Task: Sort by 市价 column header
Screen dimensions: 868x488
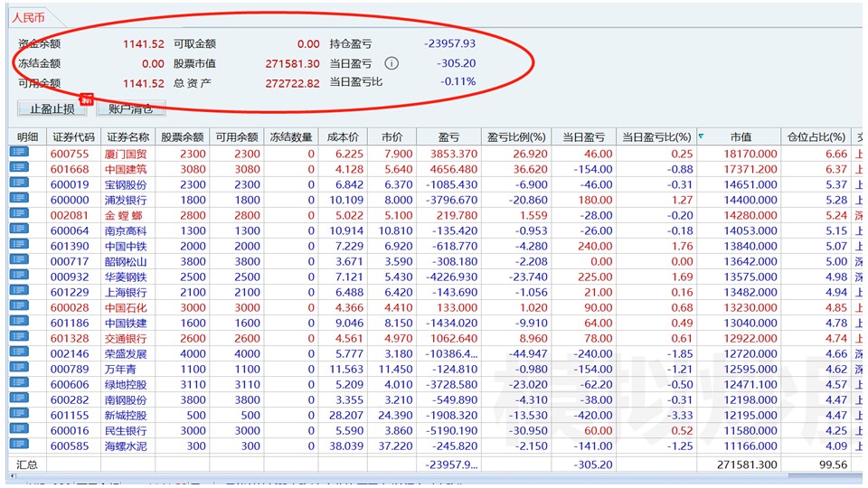Action: pyautogui.click(x=392, y=137)
